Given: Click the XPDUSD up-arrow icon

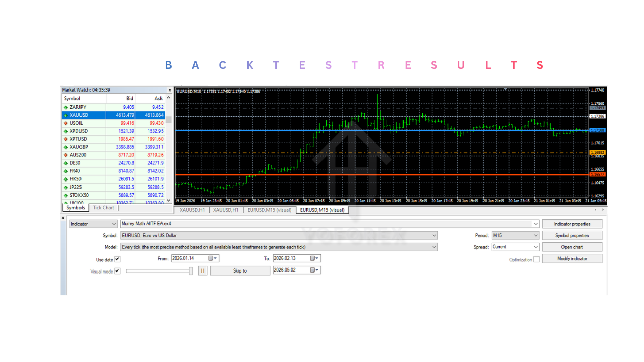Looking at the screenshot, I should (65, 131).
